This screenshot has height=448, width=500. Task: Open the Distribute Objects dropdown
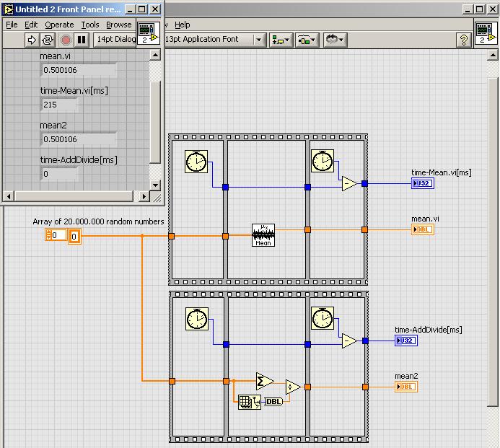click(308, 40)
